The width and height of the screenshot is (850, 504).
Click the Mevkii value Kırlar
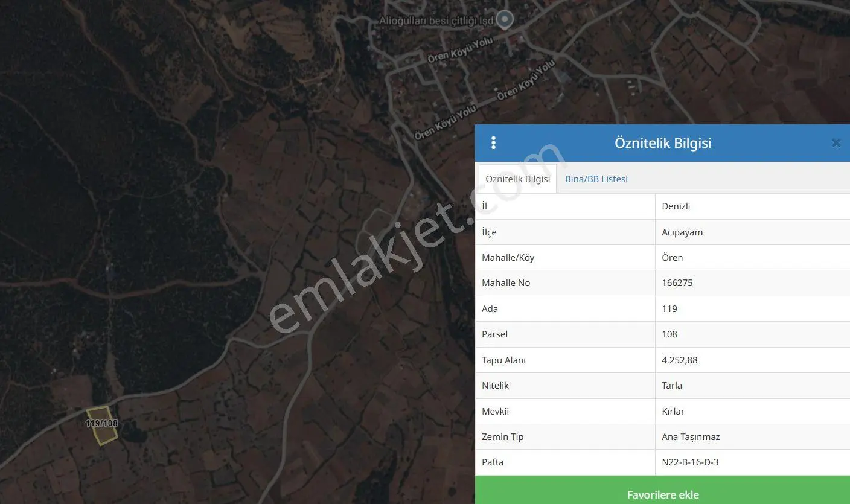(x=752, y=412)
